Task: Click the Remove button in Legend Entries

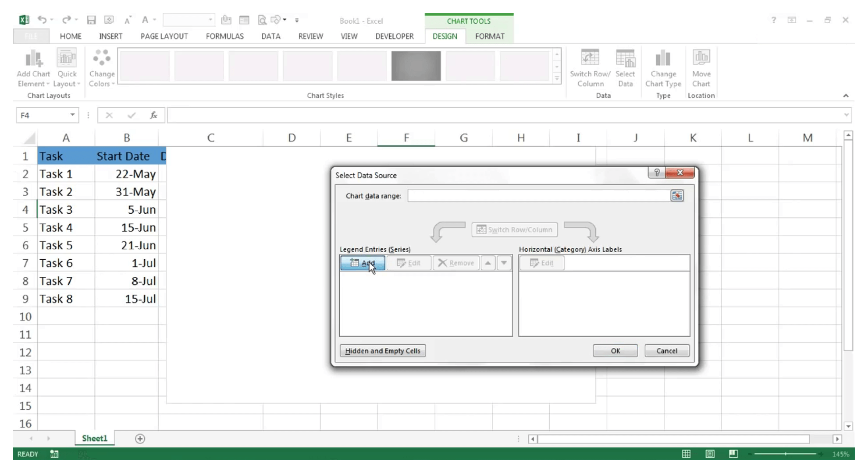Action: [456, 263]
